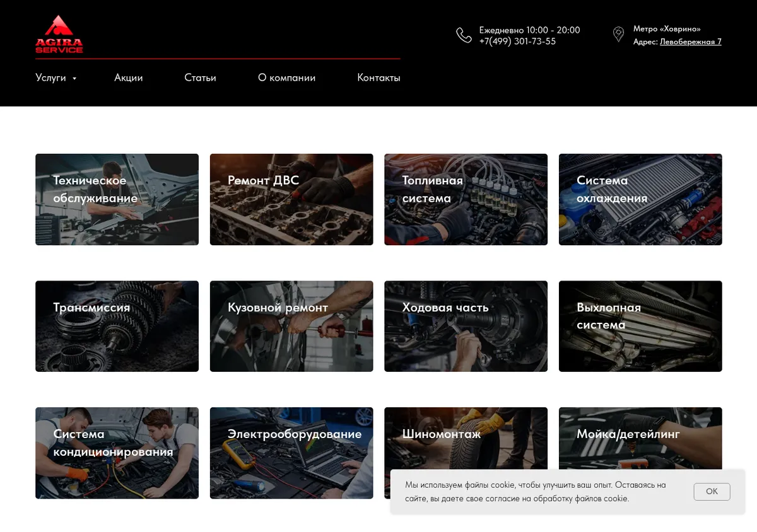Open the Топливная система tile
Image resolution: width=757 pixels, height=532 pixels.
point(466,199)
